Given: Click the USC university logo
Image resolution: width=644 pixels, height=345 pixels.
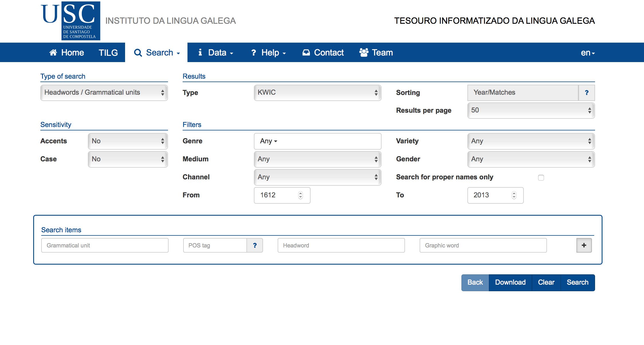Looking at the screenshot, I should [x=70, y=21].
